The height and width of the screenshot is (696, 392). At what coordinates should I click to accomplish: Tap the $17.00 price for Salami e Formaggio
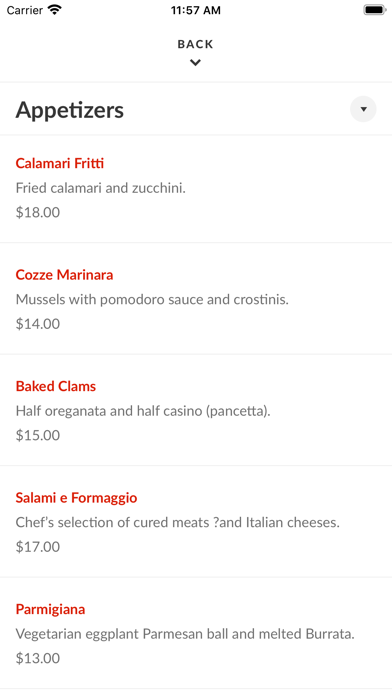tap(38, 546)
